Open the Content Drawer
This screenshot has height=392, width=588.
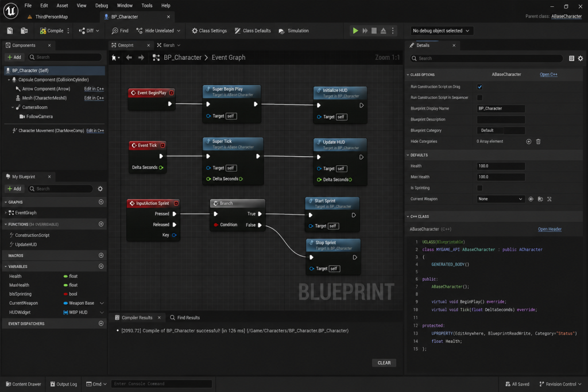pos(23,384)
